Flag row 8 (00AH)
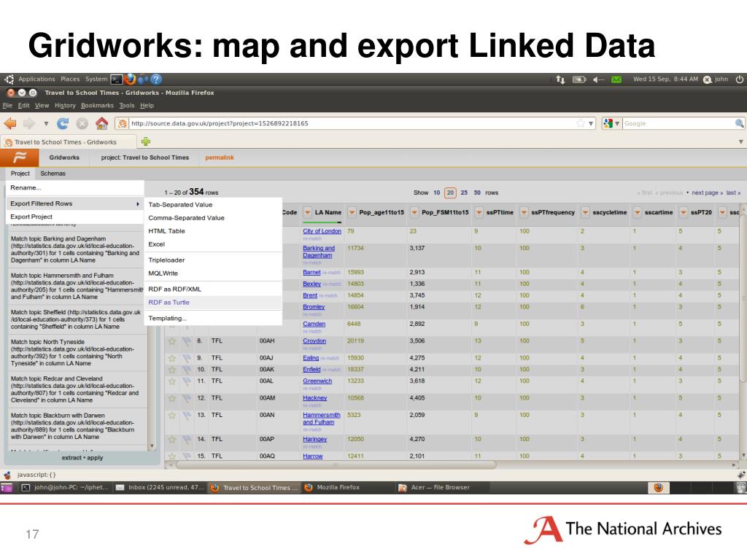The height and width of the screenshot is (560, 747). point(187,341)
